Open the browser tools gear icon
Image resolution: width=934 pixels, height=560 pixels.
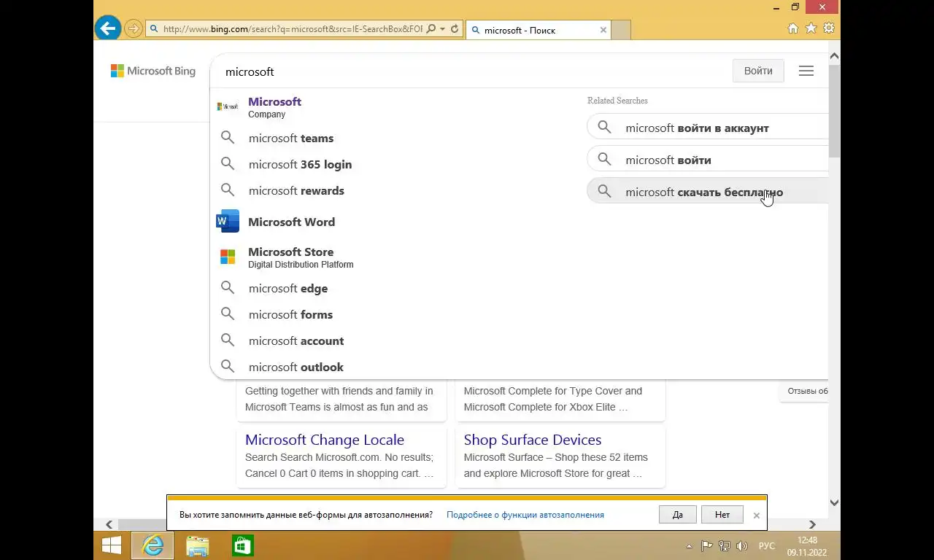pyautogui.click(x=828, y=28)
